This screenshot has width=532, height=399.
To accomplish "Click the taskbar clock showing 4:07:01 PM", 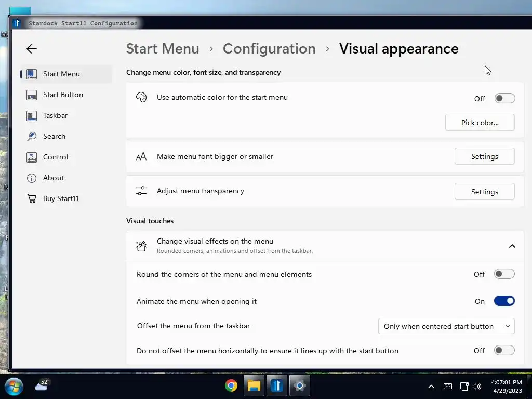I will click(507, 387).
